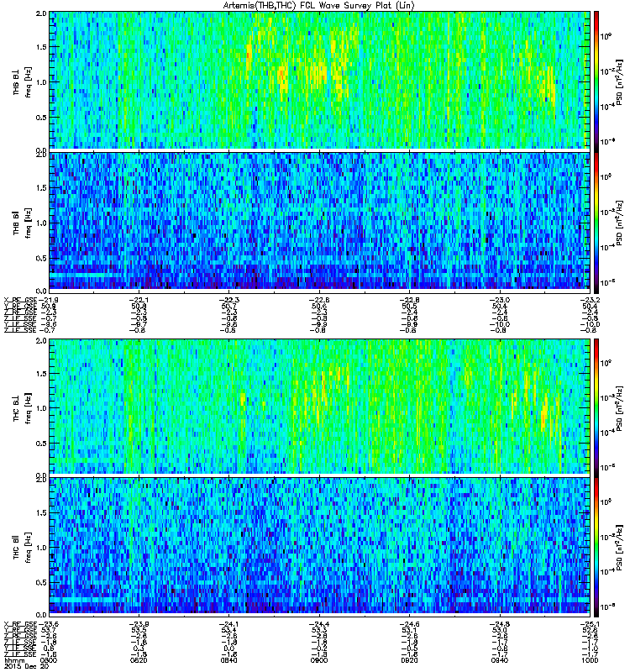Click the '-22.3' X_RE_GSE value

click(x=228, y=300)
